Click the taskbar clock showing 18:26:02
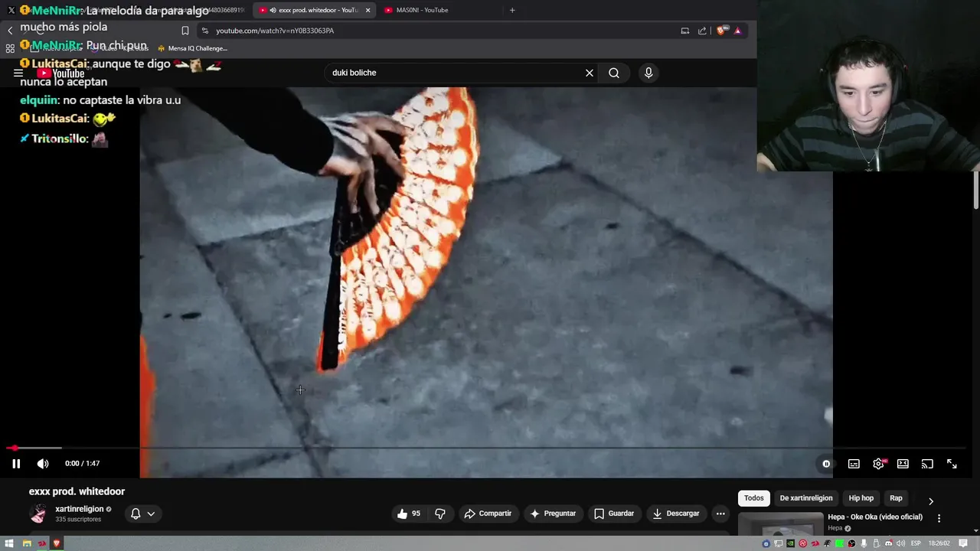The width and height of the screenshot is (980, 551). coord(939,543)
